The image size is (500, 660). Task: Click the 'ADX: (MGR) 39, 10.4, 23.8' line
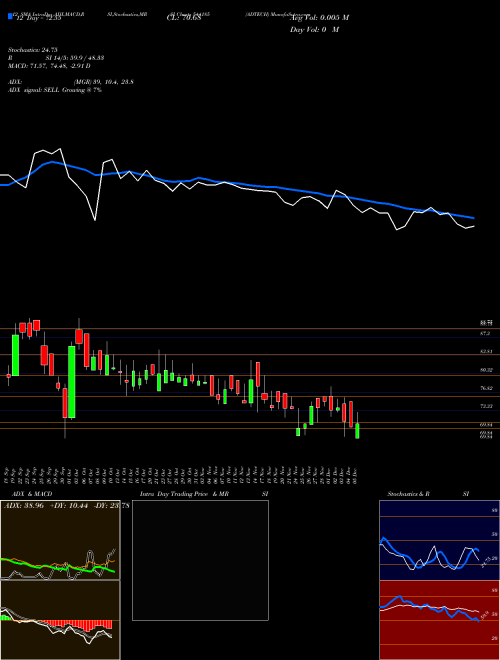coord(71,82)
